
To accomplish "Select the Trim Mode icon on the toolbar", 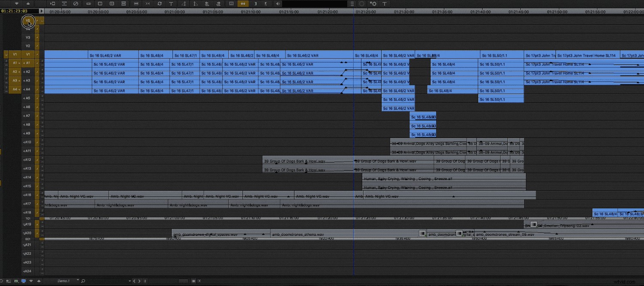I will [x=148, y=3].
